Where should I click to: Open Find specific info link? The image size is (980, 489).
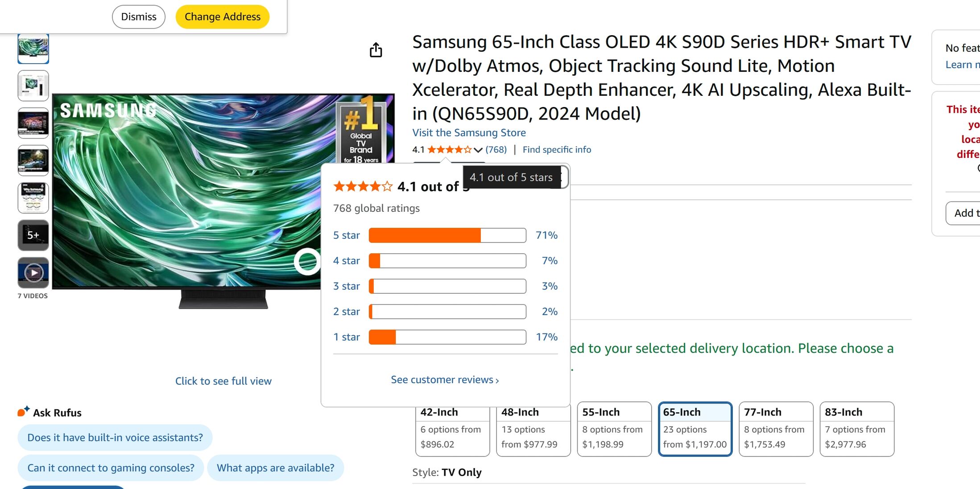(557, 150)
